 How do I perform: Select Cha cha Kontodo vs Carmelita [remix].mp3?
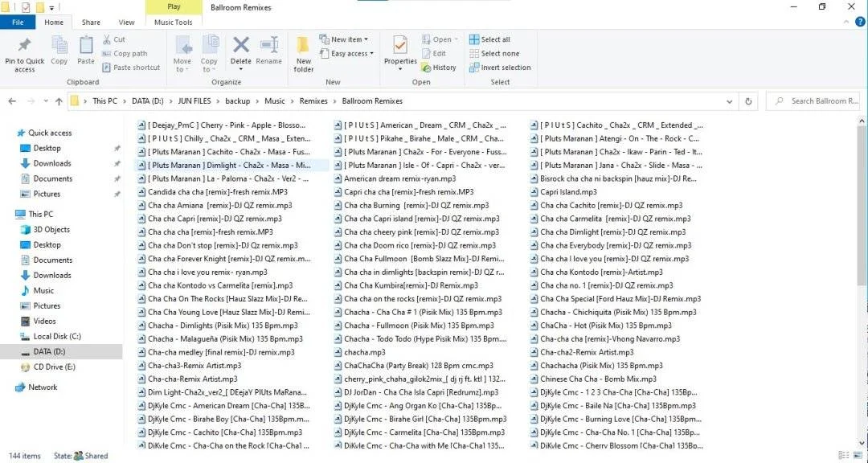[x=215, y=285]
